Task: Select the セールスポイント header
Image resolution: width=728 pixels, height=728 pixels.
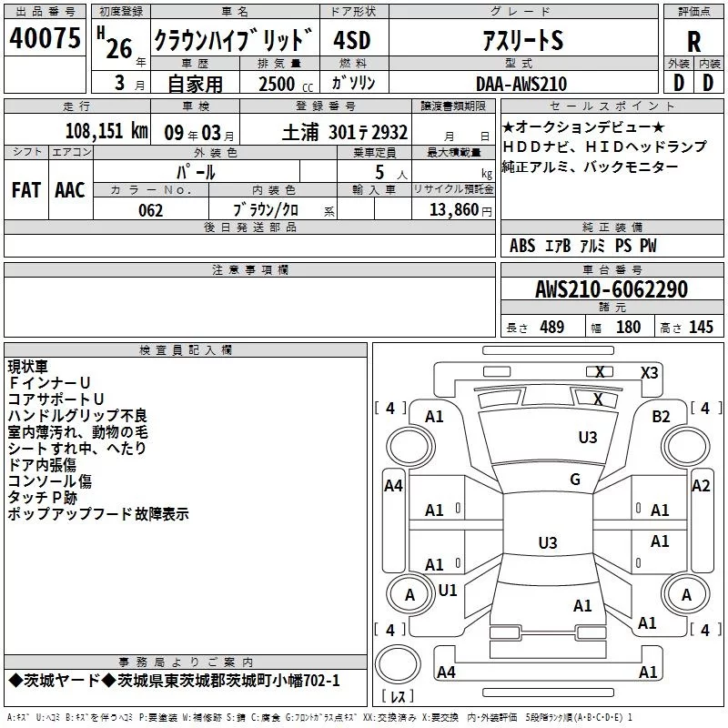Action: coord(612,106)
